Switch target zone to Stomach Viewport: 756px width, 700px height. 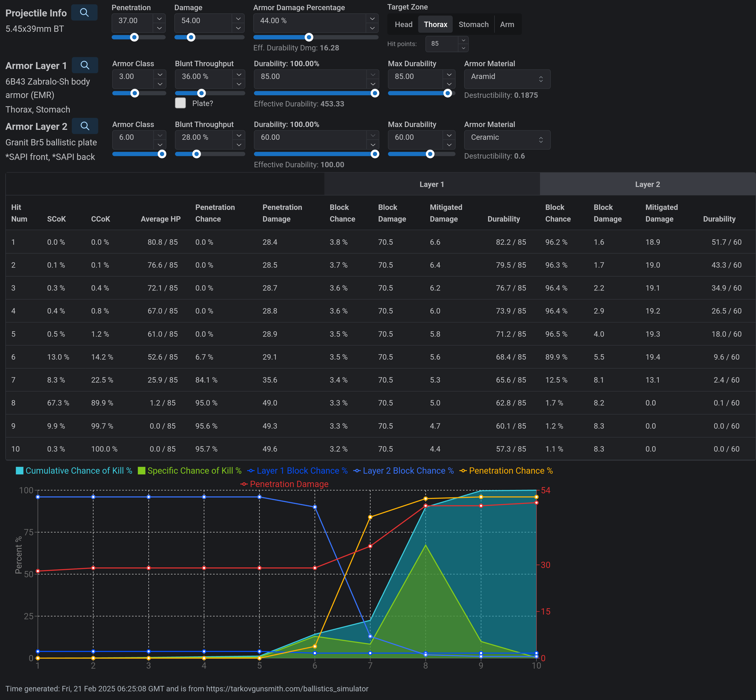coord(473,25)
